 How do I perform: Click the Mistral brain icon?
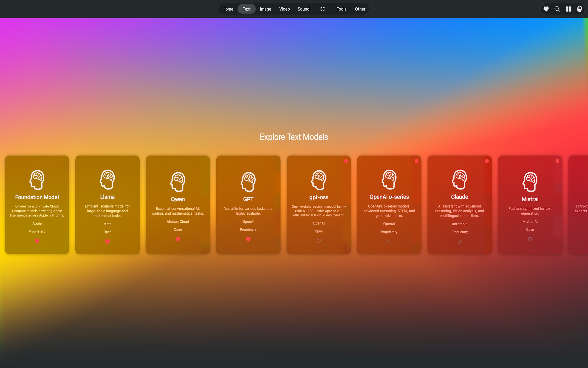(x=530, y=182)
